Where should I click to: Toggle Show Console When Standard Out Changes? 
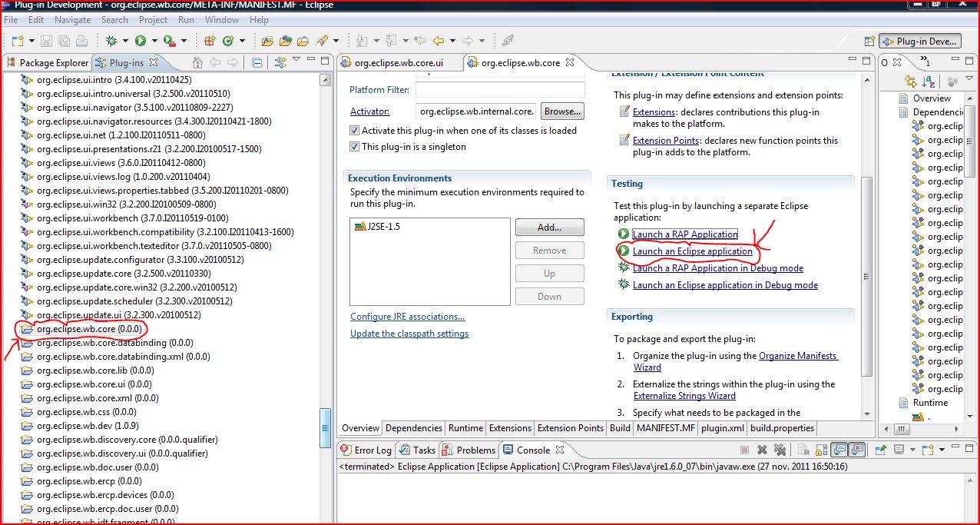point(839,450)
